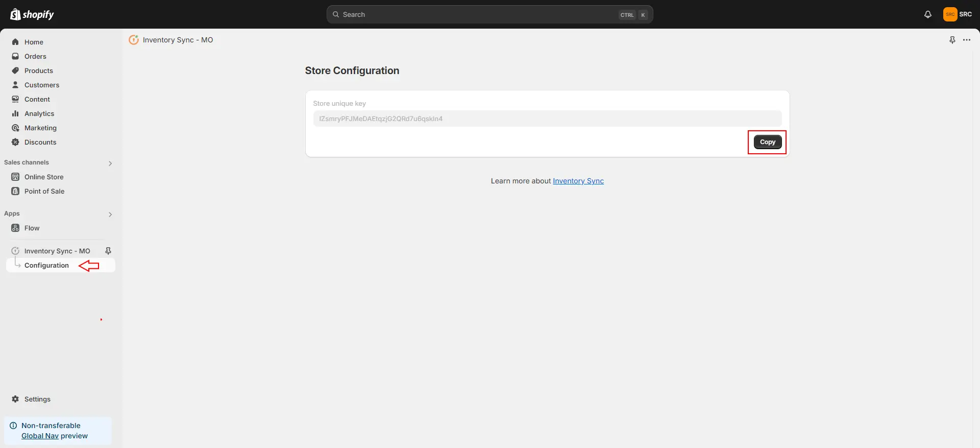Click the Inventory Sync logo in page header

(134, 40)
